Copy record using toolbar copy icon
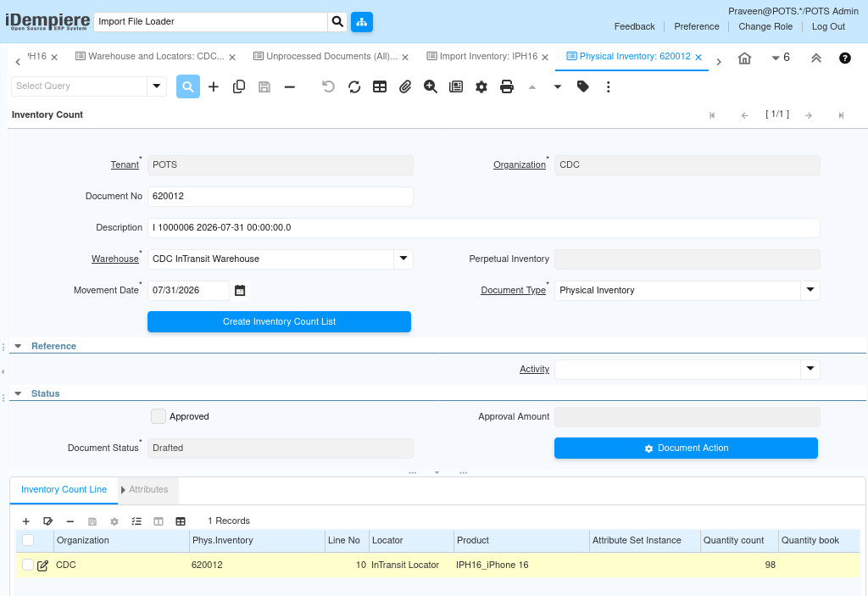Viewport: 868px width, 596px height. 238,87
